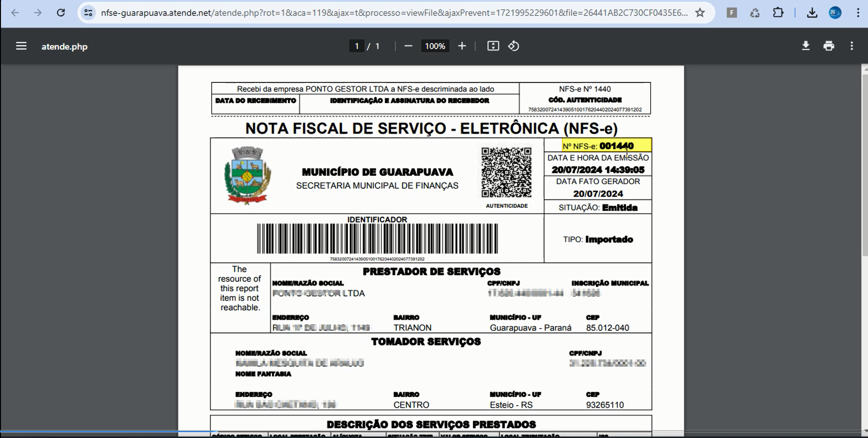
Task: Click the DATA FATO GERADOR label
Action: [598, 182]
